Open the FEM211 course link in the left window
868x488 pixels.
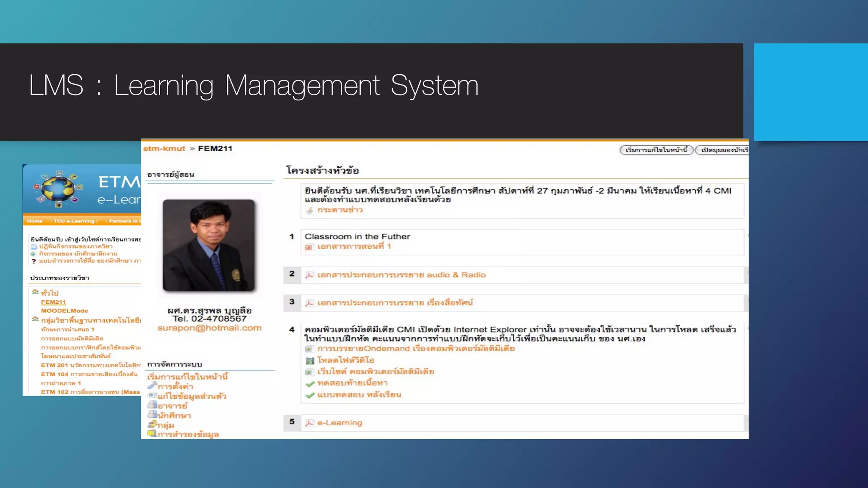pyautogui.click(x=53, y=302)
